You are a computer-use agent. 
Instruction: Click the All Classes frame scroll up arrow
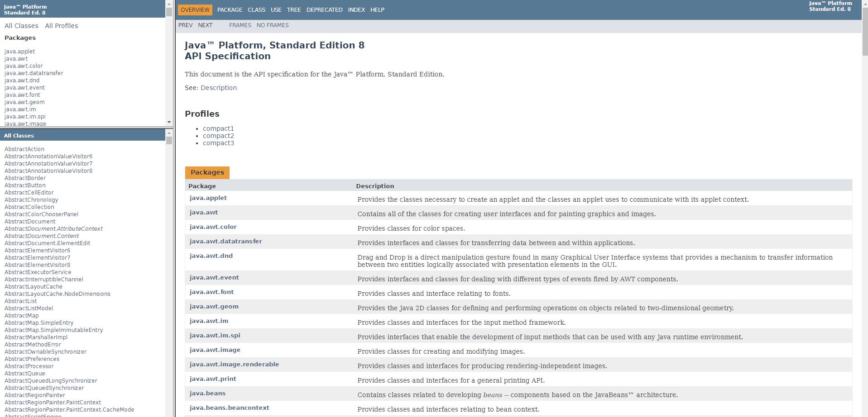(x=169, y=133)
